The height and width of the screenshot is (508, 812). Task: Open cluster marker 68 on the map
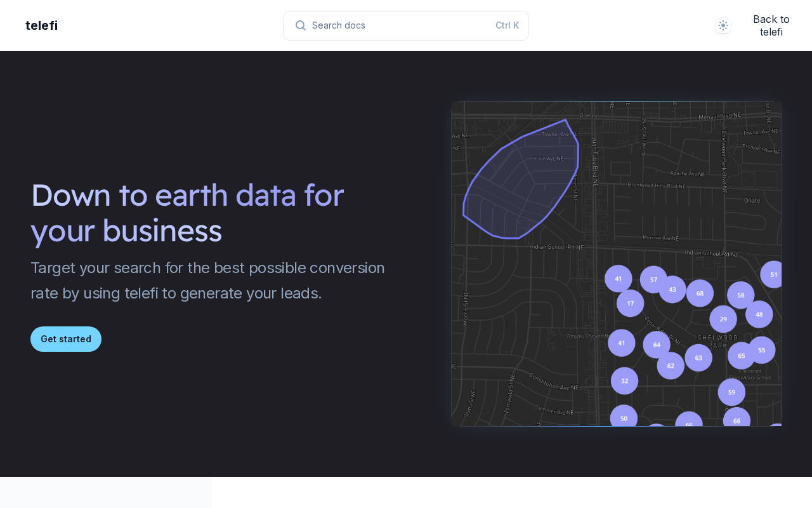click(700, 293)
